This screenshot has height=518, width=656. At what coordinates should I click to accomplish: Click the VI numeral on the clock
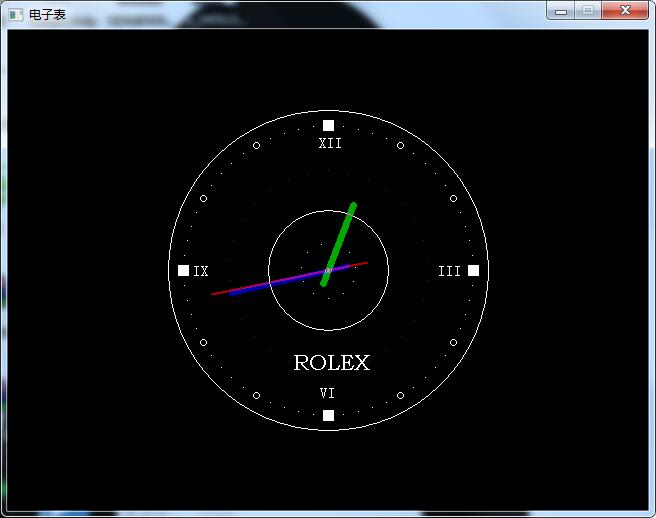tap(327, 393)
